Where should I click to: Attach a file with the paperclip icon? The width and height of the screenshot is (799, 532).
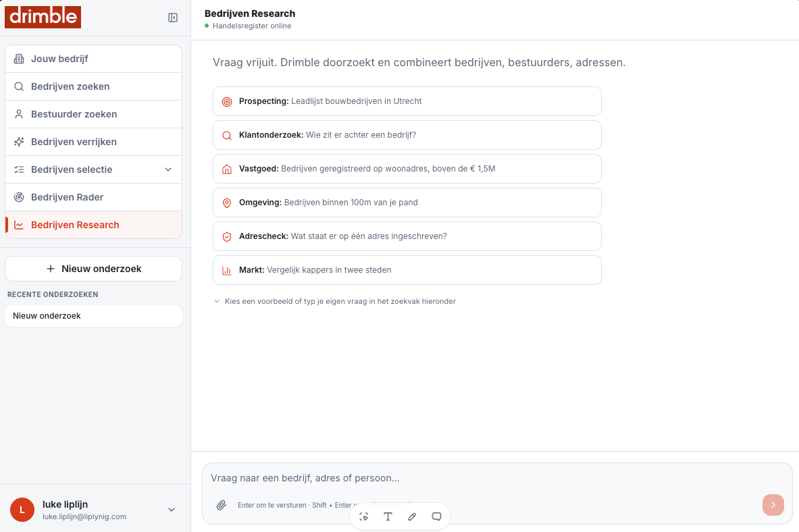(x=221, y=505)
